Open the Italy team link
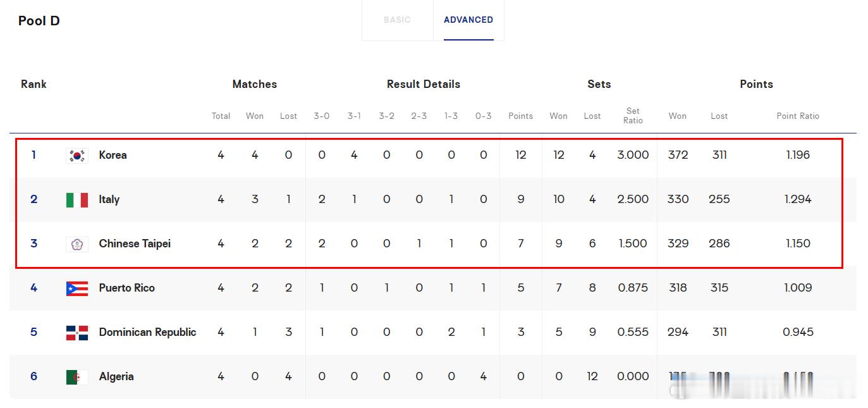 (x=109, y=199)
